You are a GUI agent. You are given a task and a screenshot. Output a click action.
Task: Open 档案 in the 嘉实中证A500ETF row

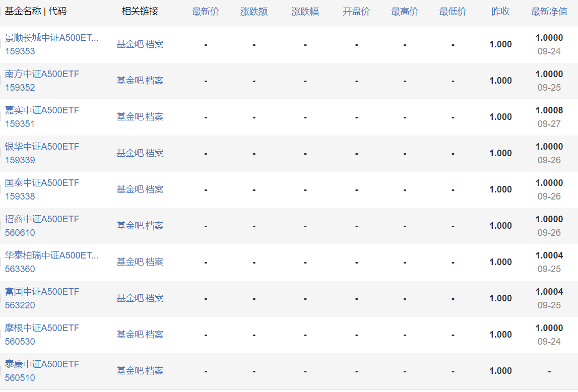155,117
